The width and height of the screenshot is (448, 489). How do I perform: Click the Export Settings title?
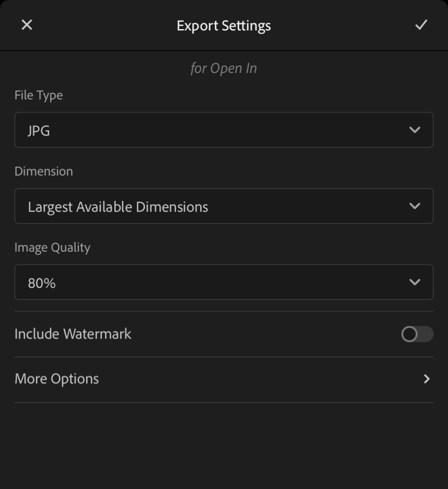224,25
